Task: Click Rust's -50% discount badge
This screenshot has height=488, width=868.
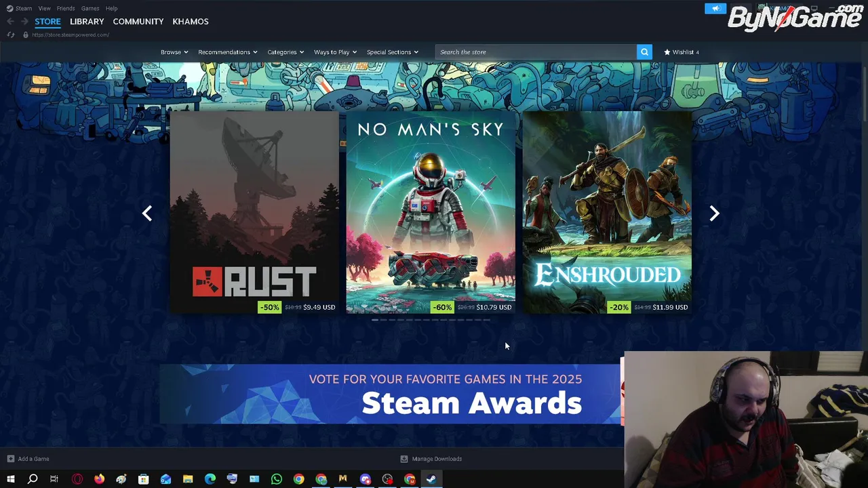Action: (x=269, y=307)
